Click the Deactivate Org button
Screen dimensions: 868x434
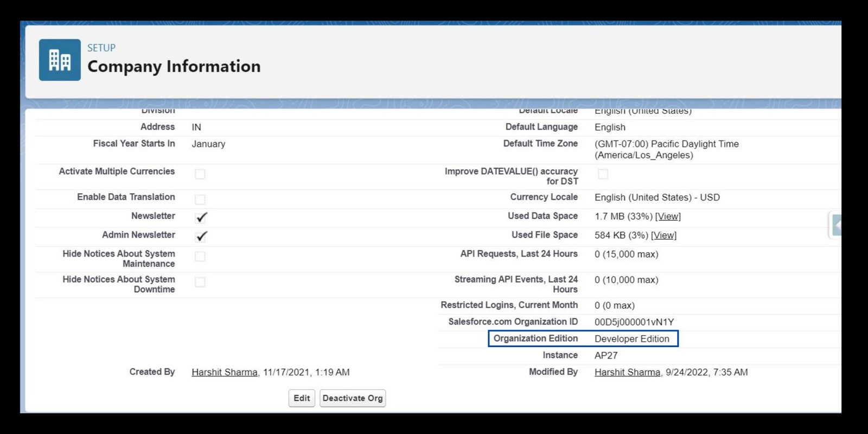point(353,398)
